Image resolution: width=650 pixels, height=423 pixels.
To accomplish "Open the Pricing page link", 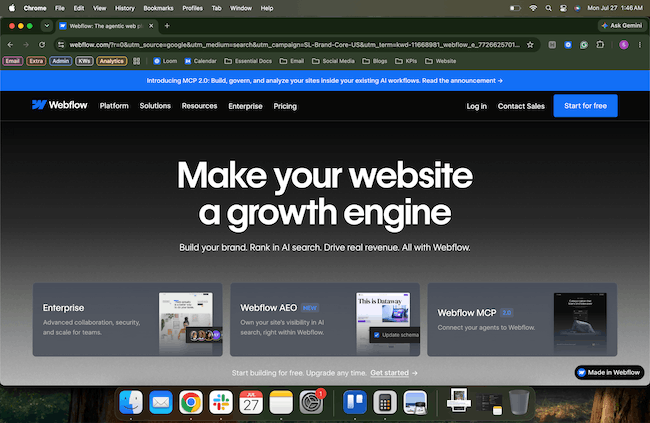I will click(285, 106).
